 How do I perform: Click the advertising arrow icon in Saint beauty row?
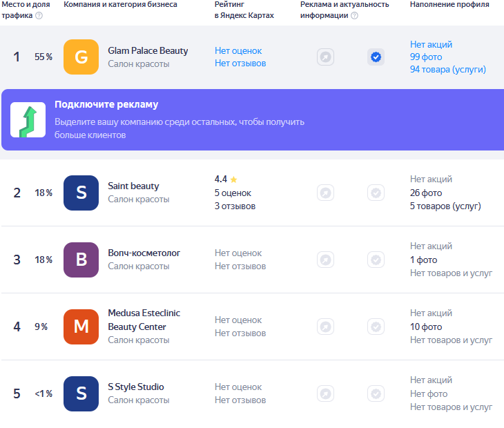tap(326, 193)
